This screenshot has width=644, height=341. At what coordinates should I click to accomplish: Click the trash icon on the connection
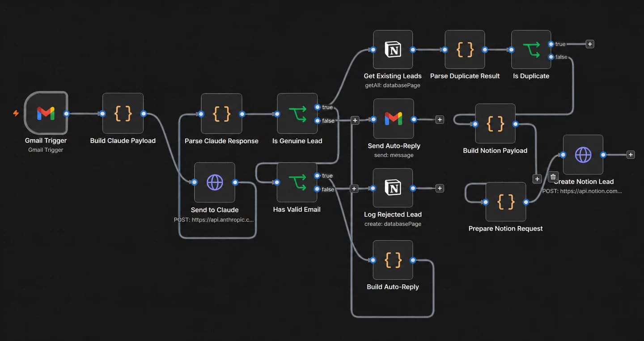[x=553, y=177]
